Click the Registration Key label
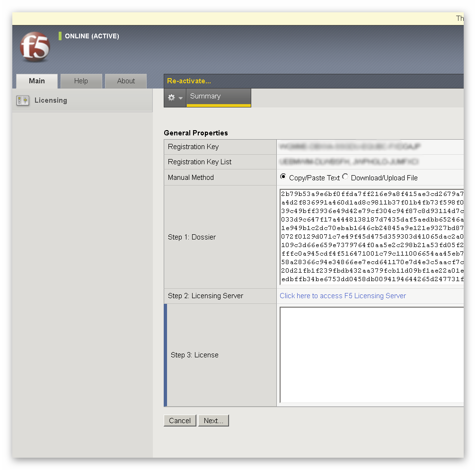The image size is (476, 470). (194, 147)
